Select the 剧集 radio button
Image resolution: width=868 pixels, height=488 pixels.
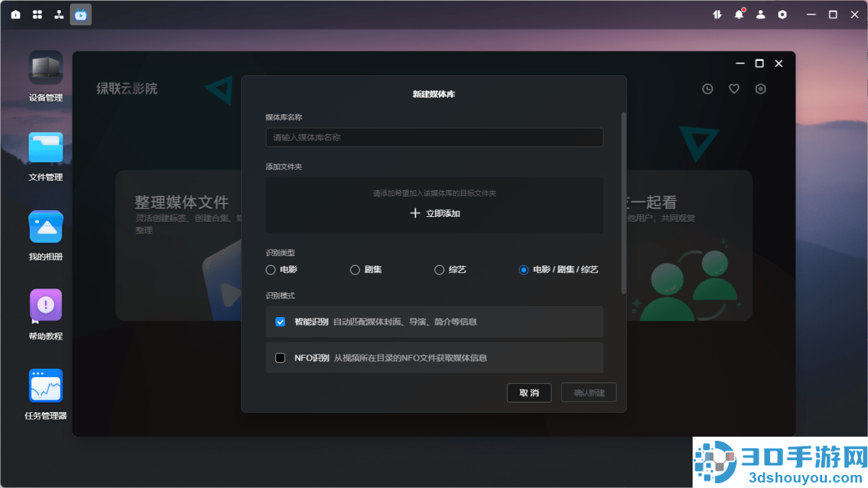click(355, 270)
